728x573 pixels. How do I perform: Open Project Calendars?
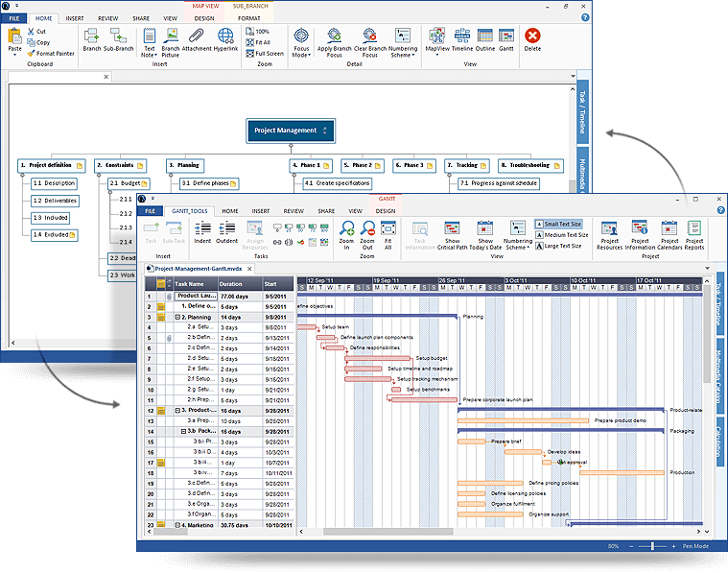point(669,235)
